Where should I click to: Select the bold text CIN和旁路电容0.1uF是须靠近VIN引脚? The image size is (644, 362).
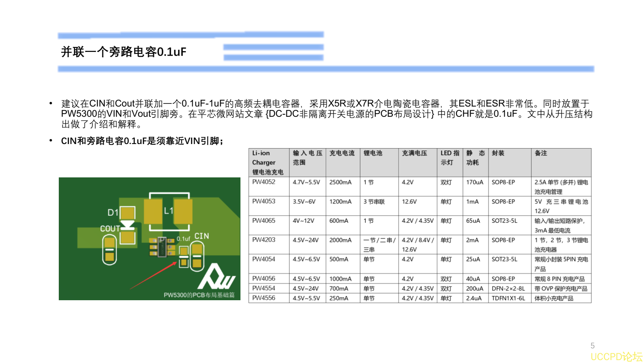tap(142, 141)
